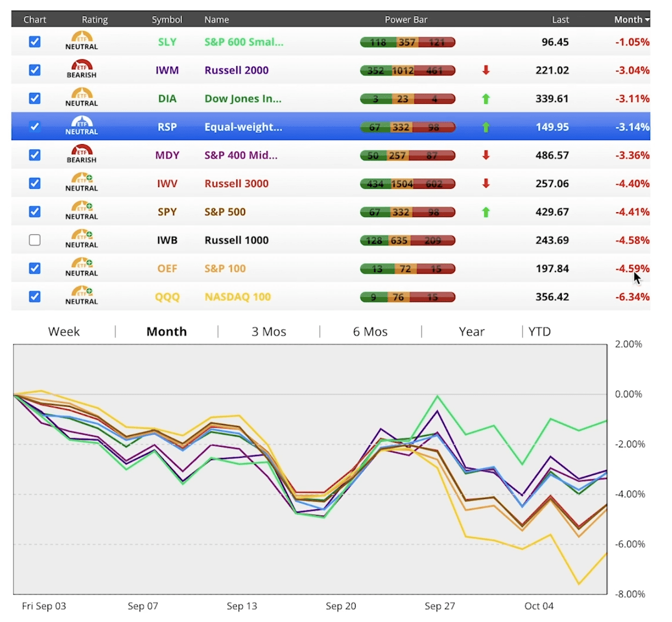Open the QQQ symbol link

tap(167, 297)
